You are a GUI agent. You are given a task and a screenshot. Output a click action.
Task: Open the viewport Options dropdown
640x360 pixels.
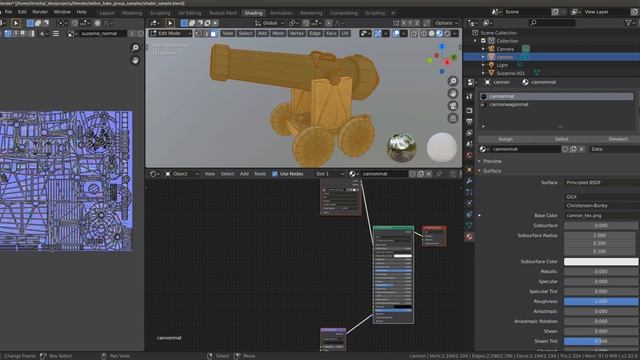click(446, 23)
